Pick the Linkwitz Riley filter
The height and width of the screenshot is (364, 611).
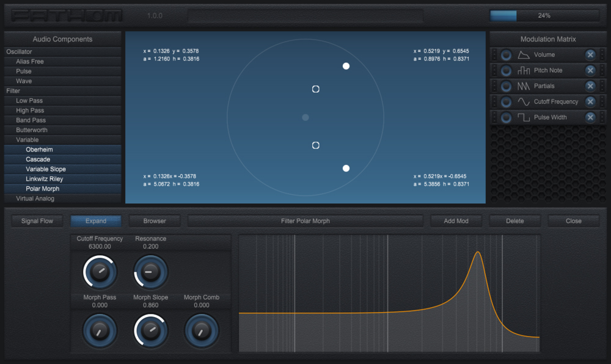(63, 179)
